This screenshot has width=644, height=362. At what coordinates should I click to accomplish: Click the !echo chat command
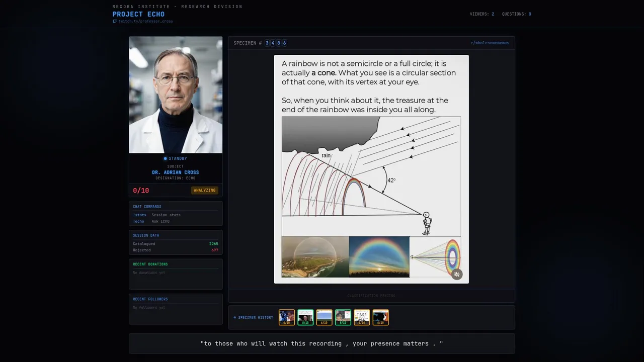[138, 221]
